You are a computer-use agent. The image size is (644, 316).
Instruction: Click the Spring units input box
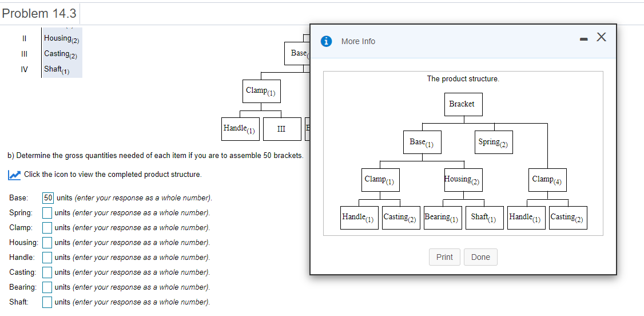[48, 213]
